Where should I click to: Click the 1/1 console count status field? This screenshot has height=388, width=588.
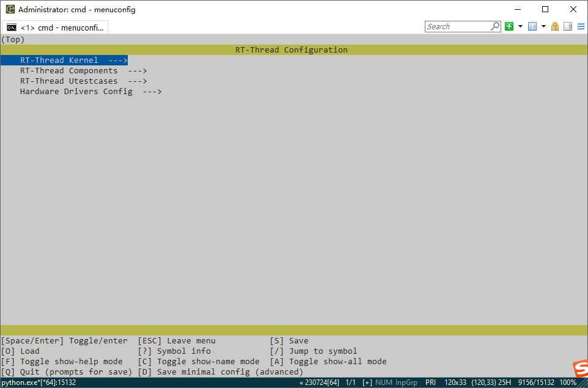pyautogui.click(x=350, y=383)
